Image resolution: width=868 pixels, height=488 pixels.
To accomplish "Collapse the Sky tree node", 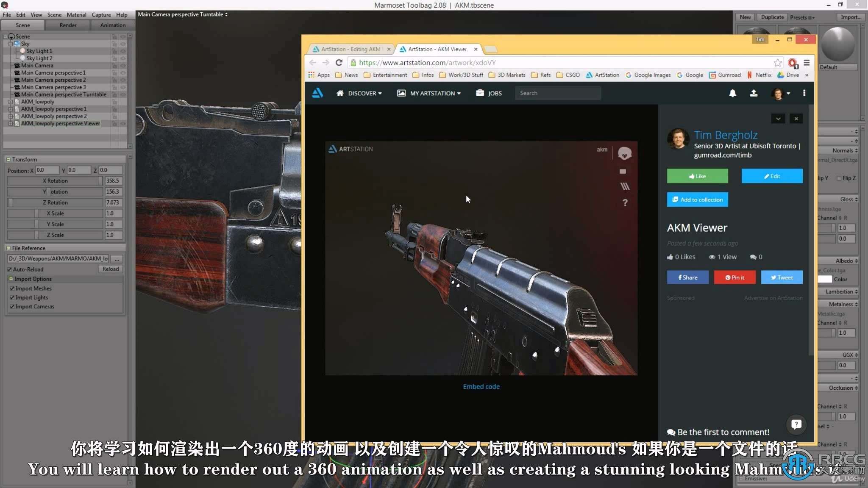I will [11, 44].
